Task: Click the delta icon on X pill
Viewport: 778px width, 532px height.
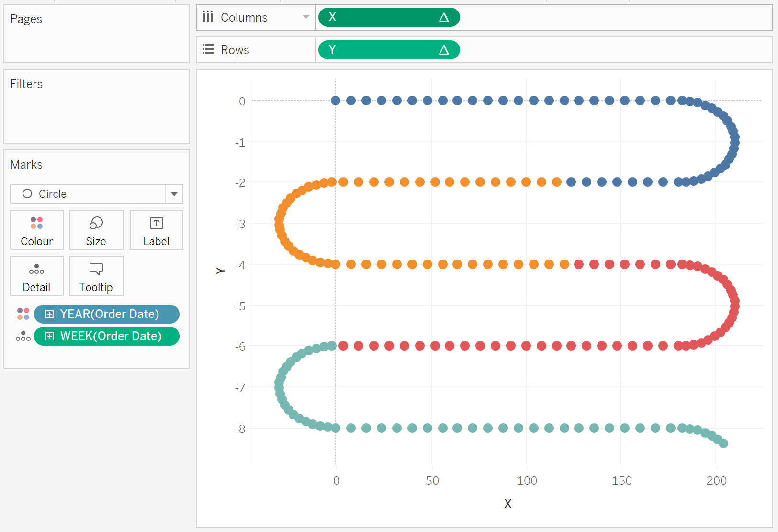Action: click(x=444, y=18)
